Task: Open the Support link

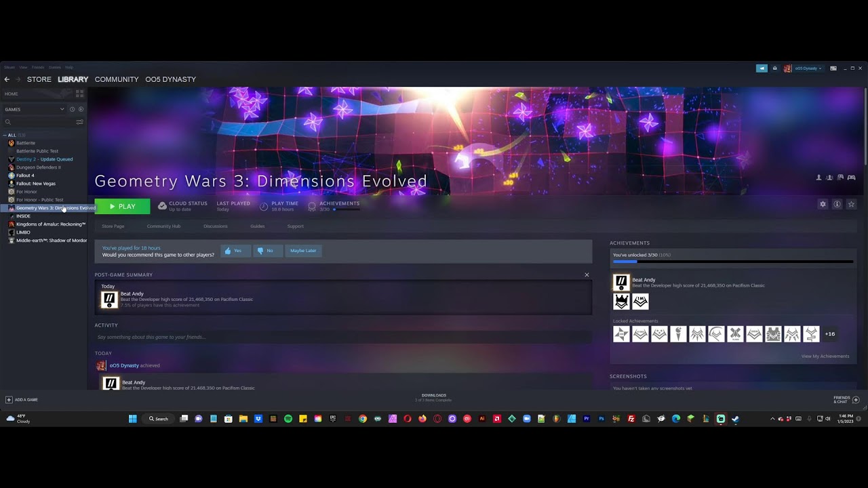Action: [295, 226]
